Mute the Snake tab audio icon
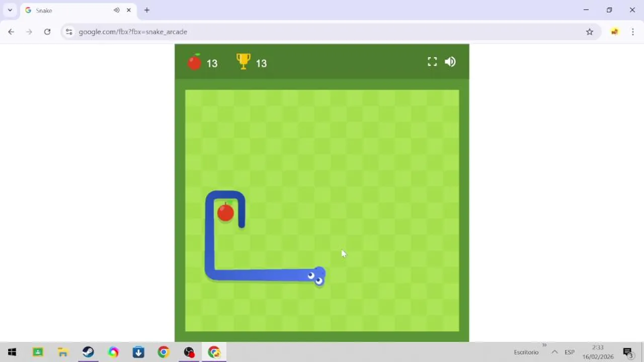This screenshot has height=362, width=644. (x=117, y=10)
